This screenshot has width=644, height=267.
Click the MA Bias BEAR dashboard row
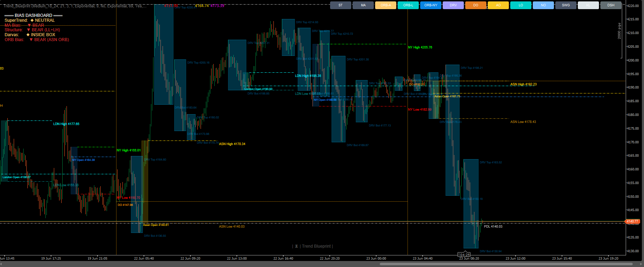[24, 25]
